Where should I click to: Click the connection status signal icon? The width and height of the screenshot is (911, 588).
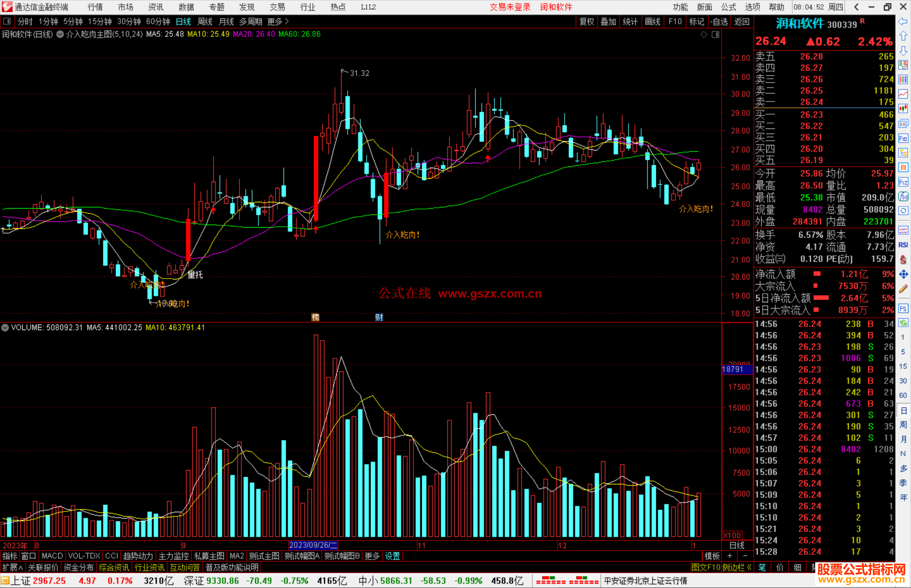566,580
